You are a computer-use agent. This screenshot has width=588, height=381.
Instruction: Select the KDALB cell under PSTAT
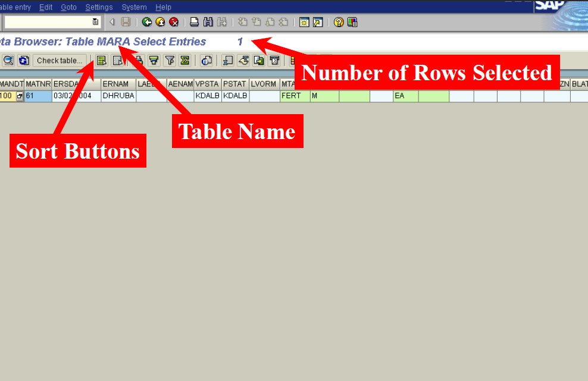point(236,96)
